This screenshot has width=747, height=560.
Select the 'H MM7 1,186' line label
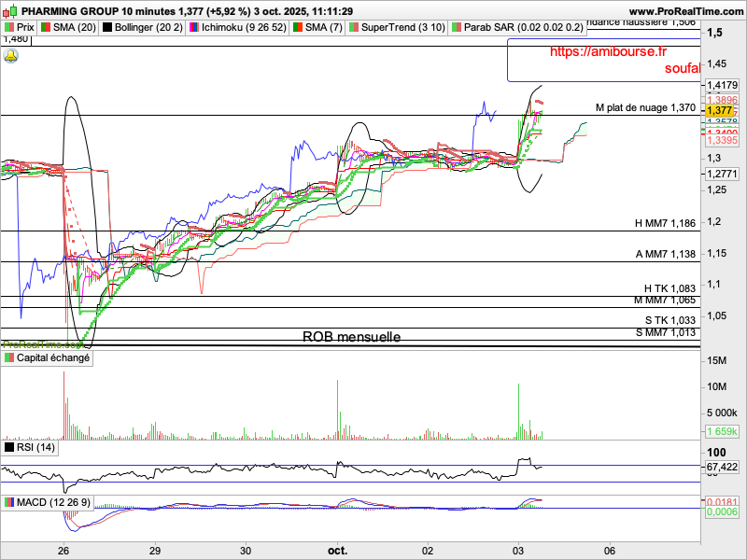click(x=665, y=223)
